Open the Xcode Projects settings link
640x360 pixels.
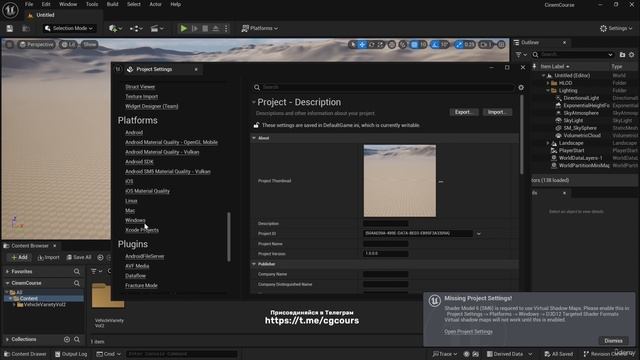(x=142, y=230)
